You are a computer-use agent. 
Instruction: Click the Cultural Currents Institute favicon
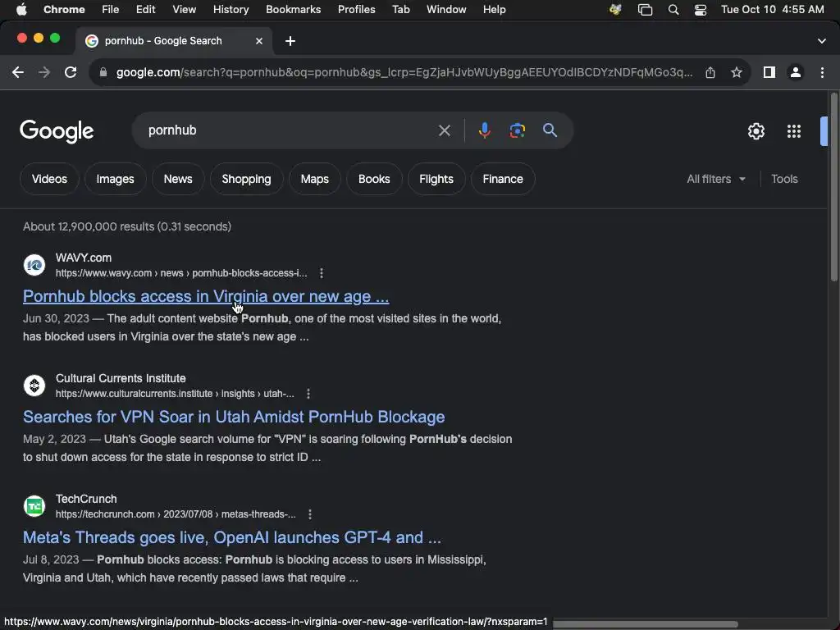coord(34,386)
